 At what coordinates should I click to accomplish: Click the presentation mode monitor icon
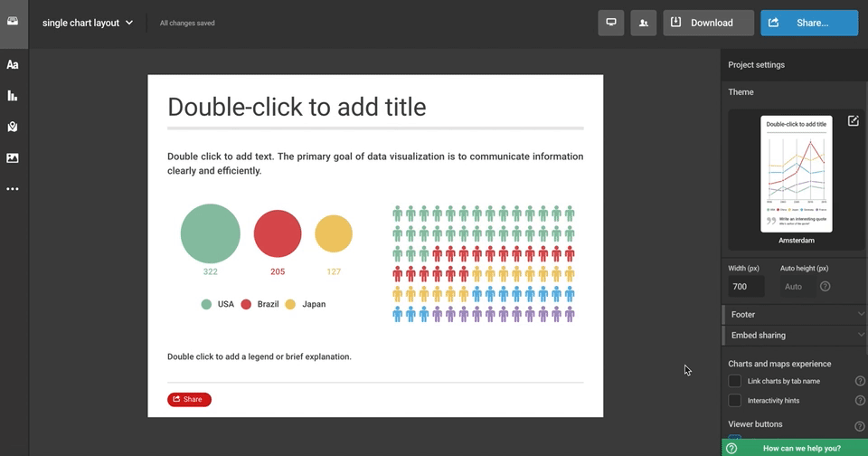point(611,23)
